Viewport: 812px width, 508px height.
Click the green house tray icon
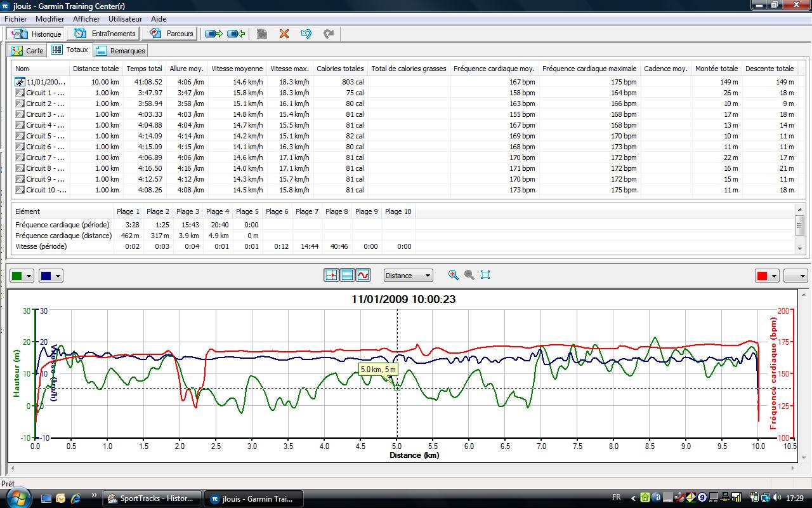point(645,498)
